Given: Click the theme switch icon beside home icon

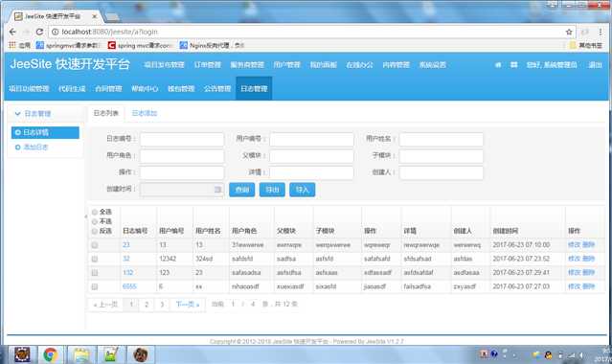Looking at the screenshot, I should point(513,65).
